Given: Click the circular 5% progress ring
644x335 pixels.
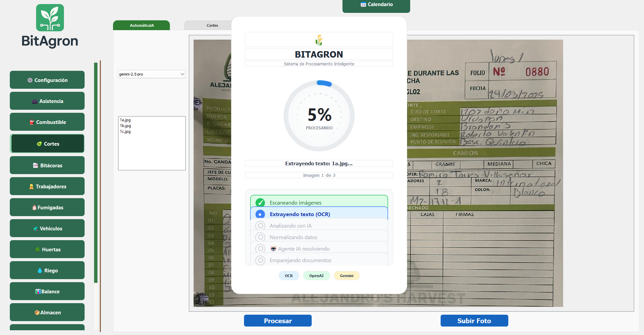Looking at the screenshot, I should pos(319,116).
